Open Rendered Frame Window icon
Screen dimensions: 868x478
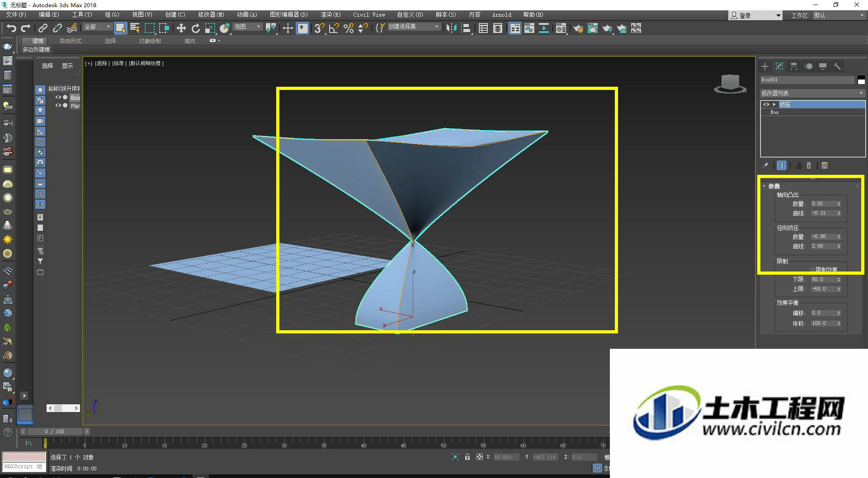(592, 28)
